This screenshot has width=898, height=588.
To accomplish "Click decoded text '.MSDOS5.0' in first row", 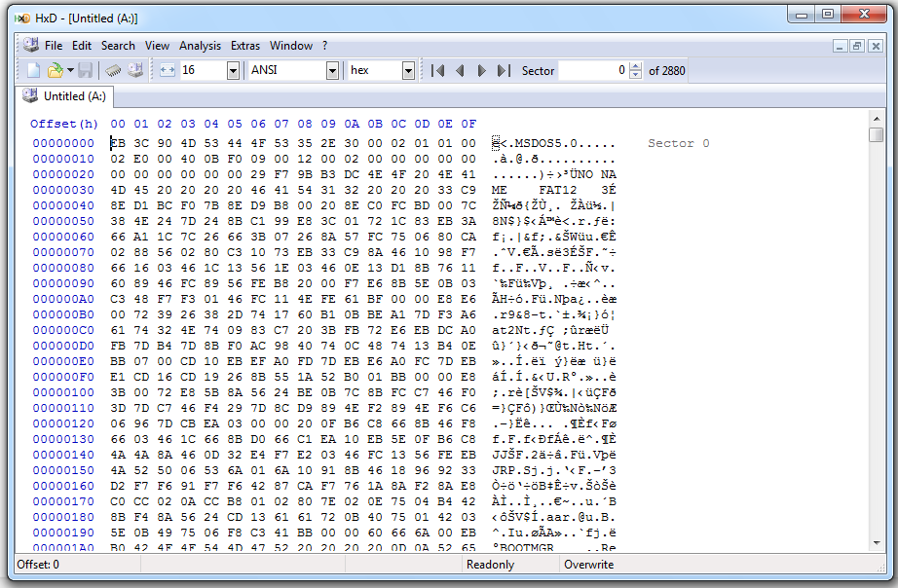I will [542, 143].
